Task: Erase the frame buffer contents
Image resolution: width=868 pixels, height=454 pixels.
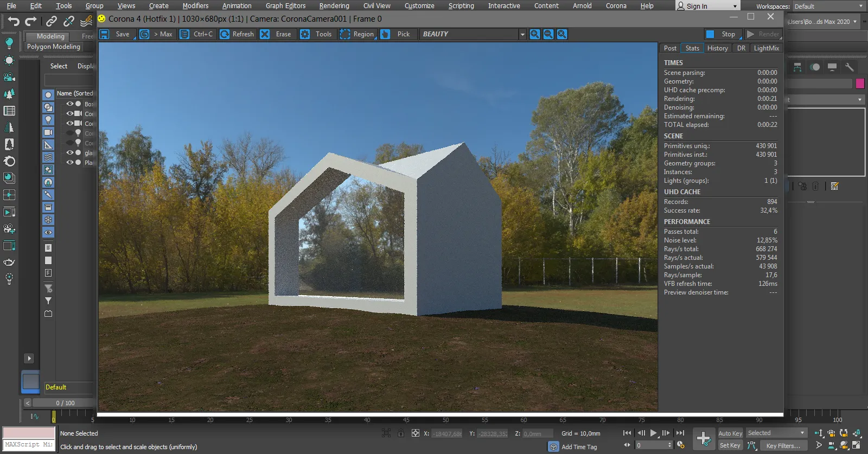Action: [x=277, y=34]
